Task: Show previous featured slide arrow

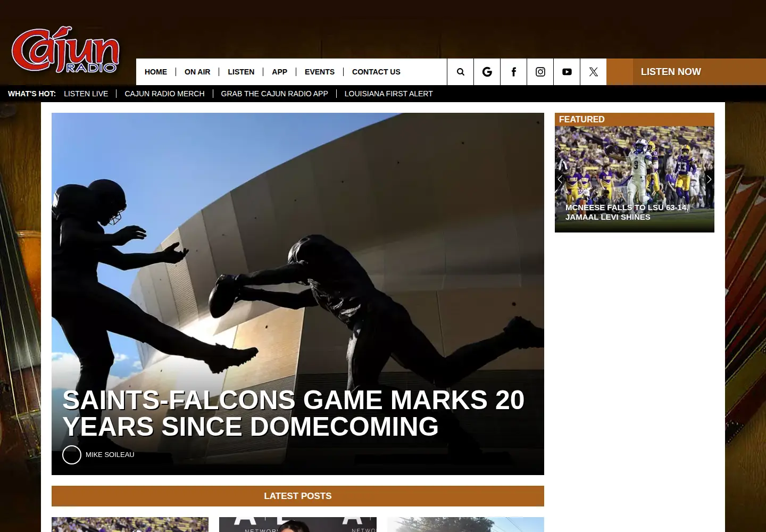Action: (560, 179)
